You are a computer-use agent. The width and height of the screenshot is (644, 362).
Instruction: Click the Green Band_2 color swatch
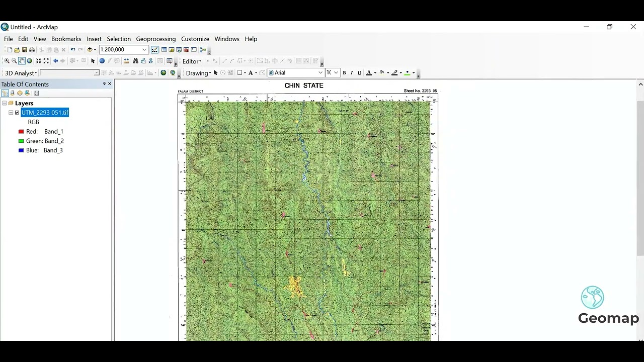pyautogui.click(x=21, y=141)
